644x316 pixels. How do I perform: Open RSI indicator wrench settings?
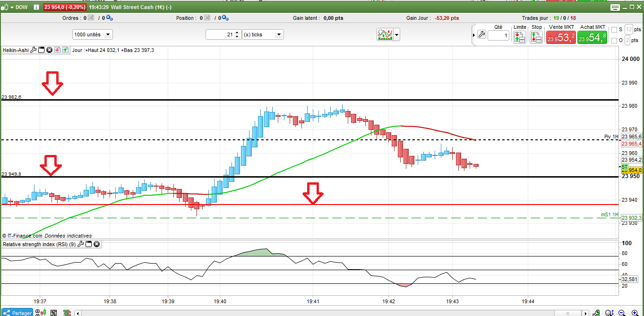pos(81,244)
